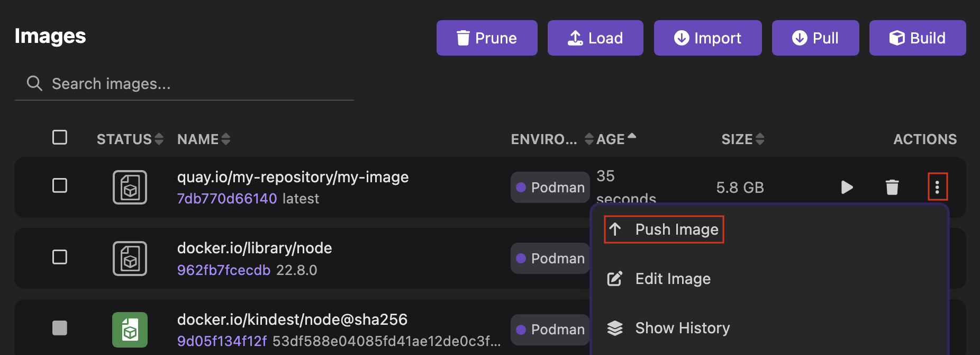Select Show History in the context menu
The height and width of the screenshot is (355, 980).
pyautogui.click(x=682, y=328)
